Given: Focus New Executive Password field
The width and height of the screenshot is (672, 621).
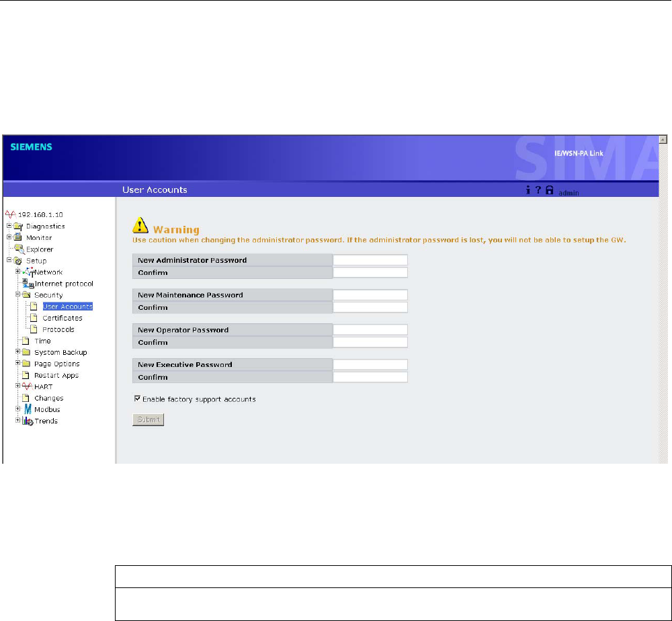Looking at the screenshot, I should click(x=370, y=364).
